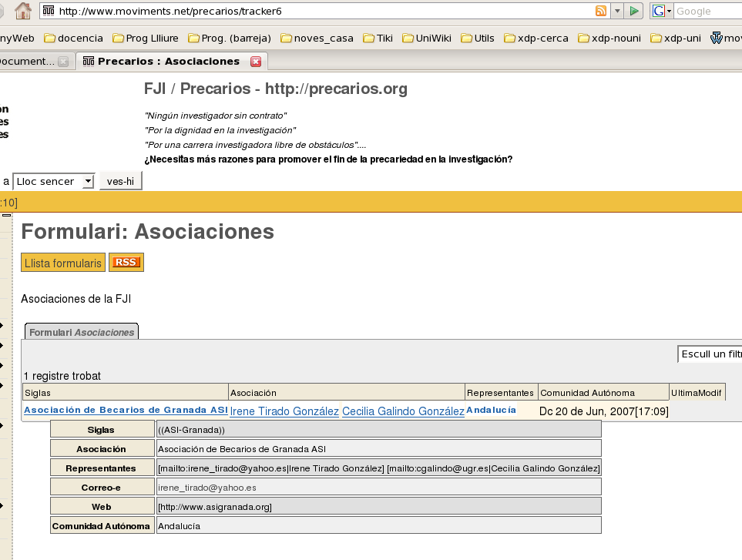Click the 'Ningún investigador sin contrato' quote
Screen dimensions: 742x560
click(216, 116)
